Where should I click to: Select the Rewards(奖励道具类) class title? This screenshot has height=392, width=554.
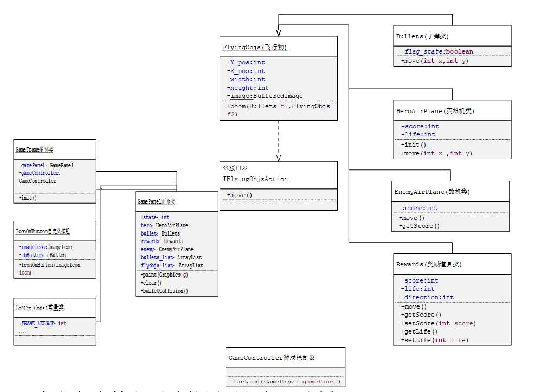429,264
